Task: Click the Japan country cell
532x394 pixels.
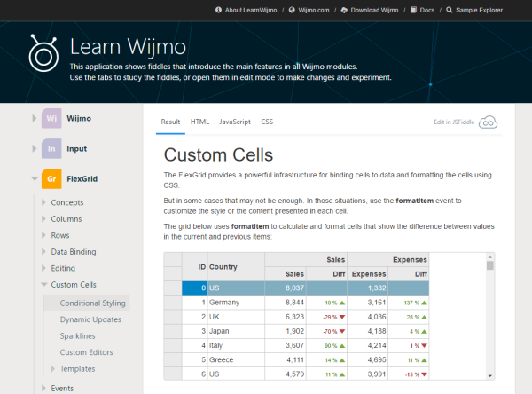Action: 236,331
